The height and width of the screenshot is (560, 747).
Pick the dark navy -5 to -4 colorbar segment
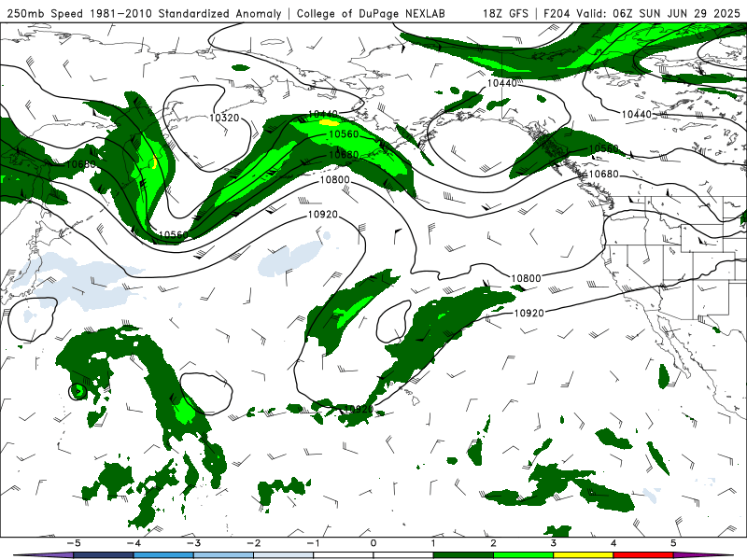pyautogui.click(x=104, y=555)
